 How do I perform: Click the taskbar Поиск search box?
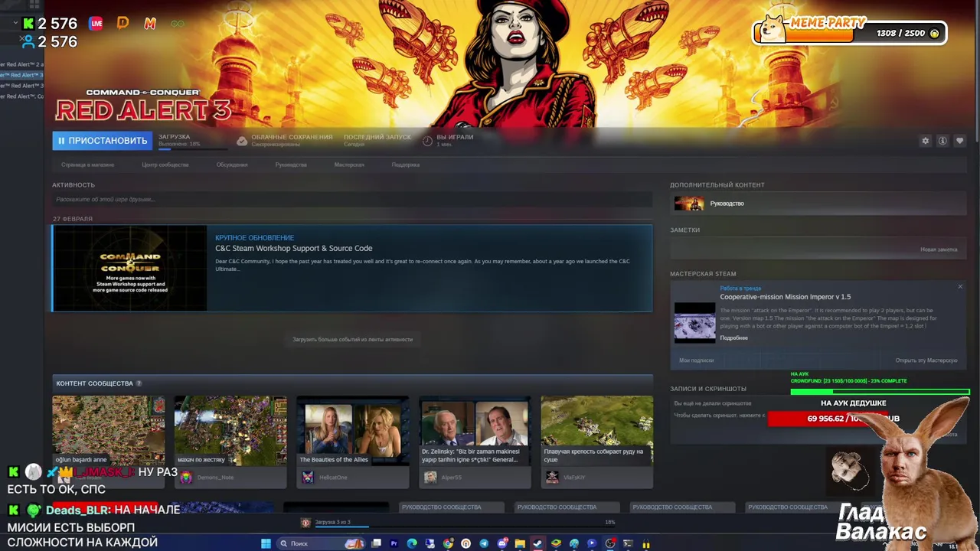pos(321,543)
